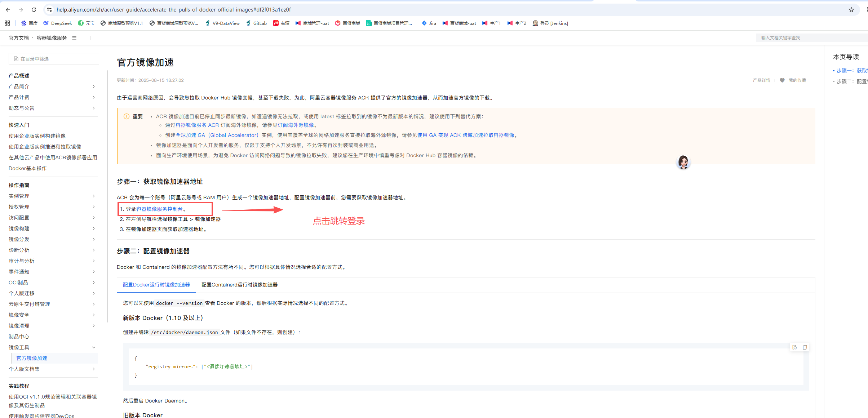Click the browser reload page icon
Viewport: 868px width, 418px height.
click(x=34, y=10)
